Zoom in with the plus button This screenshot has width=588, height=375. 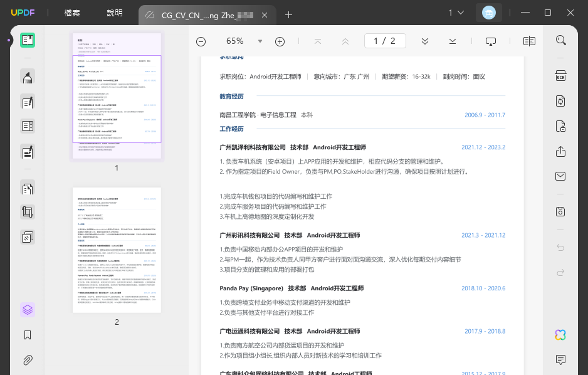pyautogui.click(x=280, y=41)
